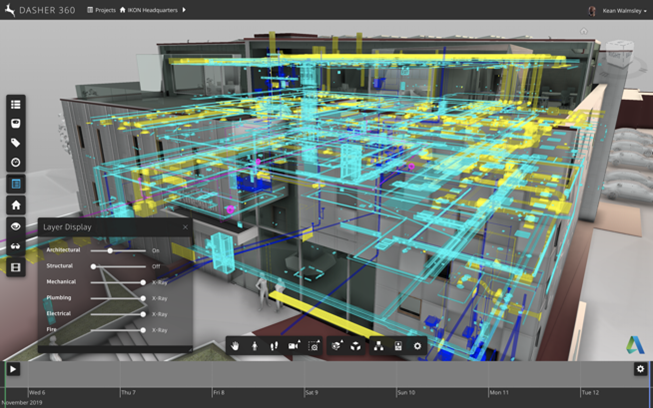
Task: Activate the first person walk tool
Action: point(255,345)
